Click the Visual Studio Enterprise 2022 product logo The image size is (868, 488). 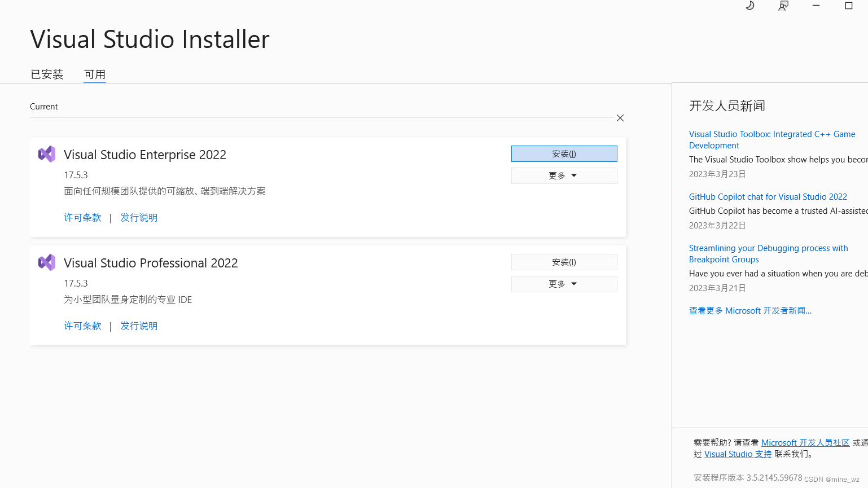47,153
